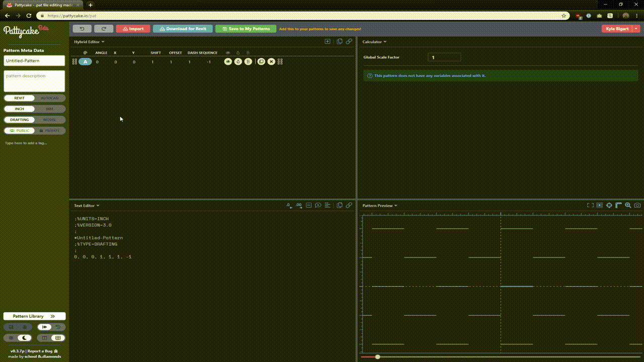Click the Download for Revit button

tap(183, 29)
